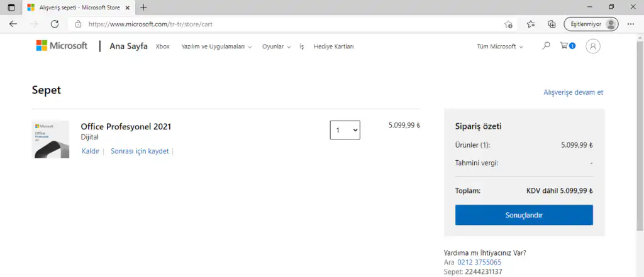Click the Tahmini vergi label
The image size is (644, 277).
(x=477, y=163)
